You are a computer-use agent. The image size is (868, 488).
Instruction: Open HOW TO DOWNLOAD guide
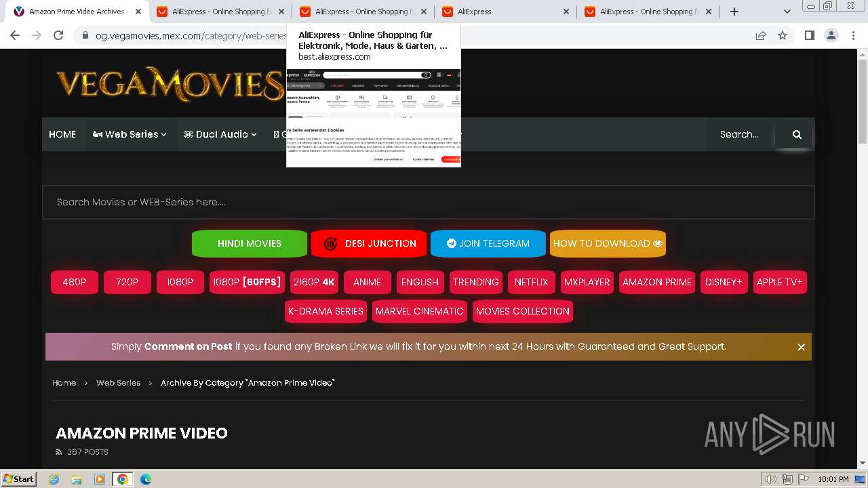click(608, 243)
